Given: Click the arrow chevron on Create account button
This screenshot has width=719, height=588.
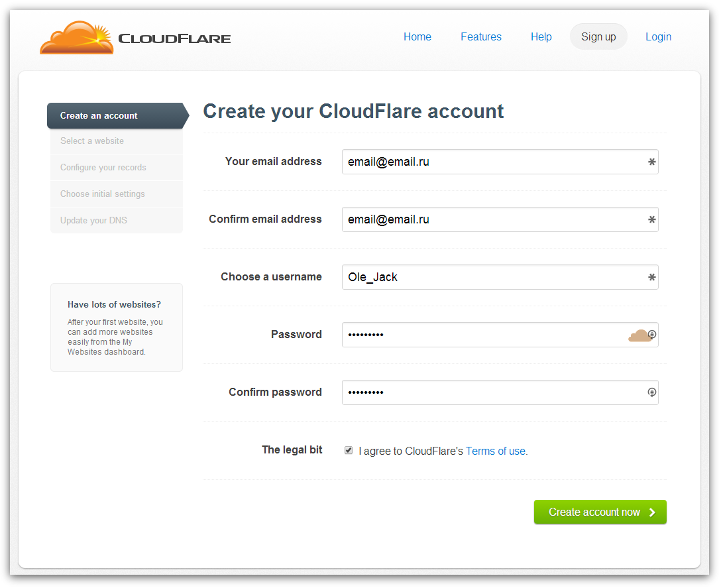Looking at the screenshot, I should click(x=652, y=512).
